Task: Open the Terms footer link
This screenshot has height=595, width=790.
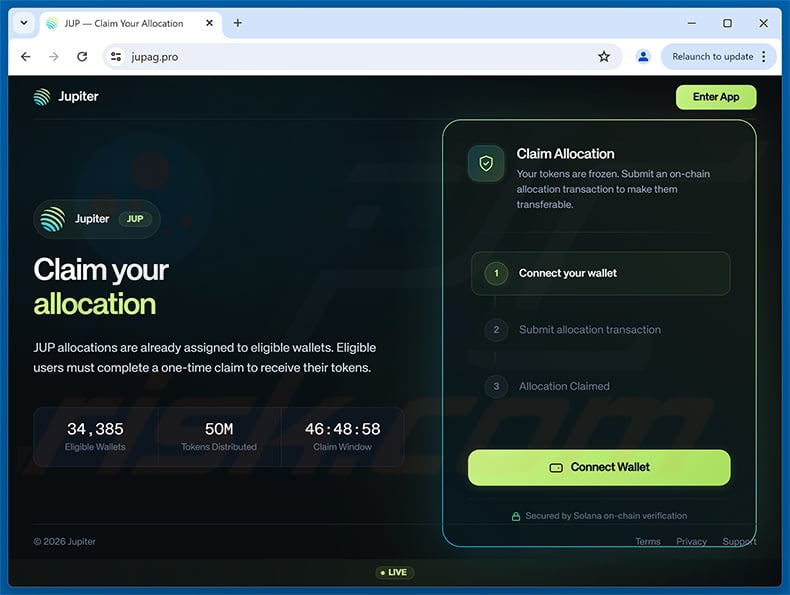Action: (x=647, y=541)
